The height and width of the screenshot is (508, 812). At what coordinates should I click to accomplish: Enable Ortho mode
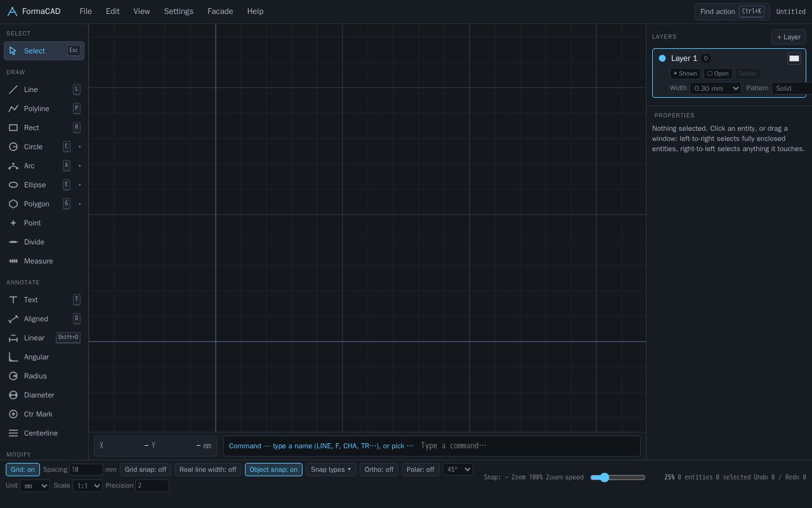click(x=379, y=469)
